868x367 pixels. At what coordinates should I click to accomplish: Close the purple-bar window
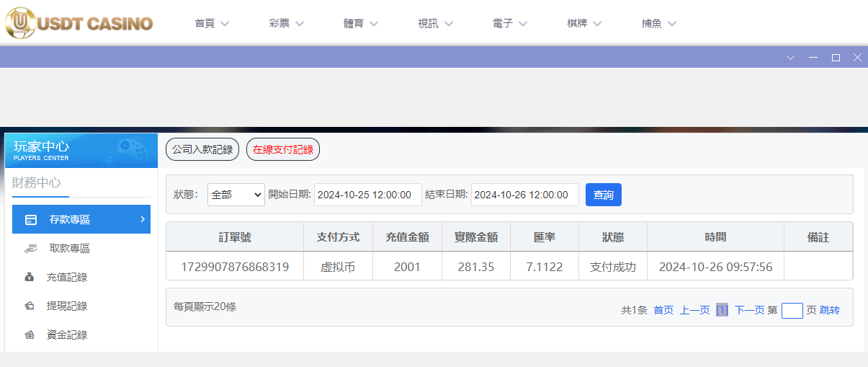tap(857, 57)
